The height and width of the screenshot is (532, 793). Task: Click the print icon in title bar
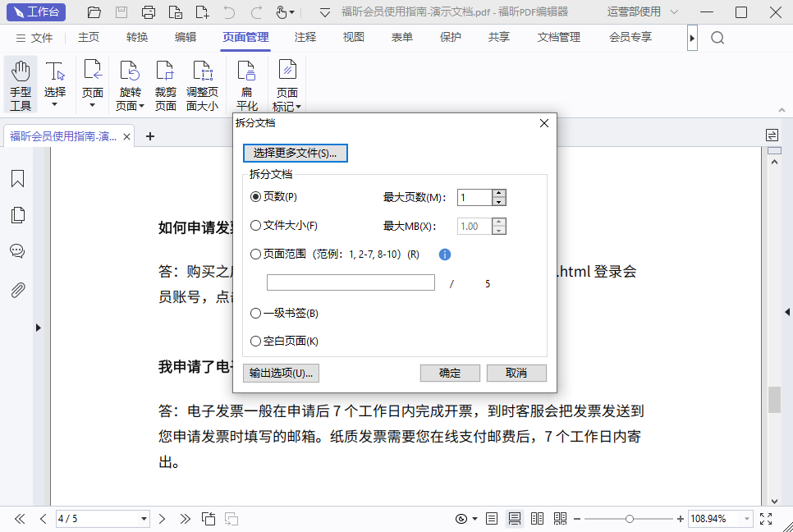[x=149, y=12]
